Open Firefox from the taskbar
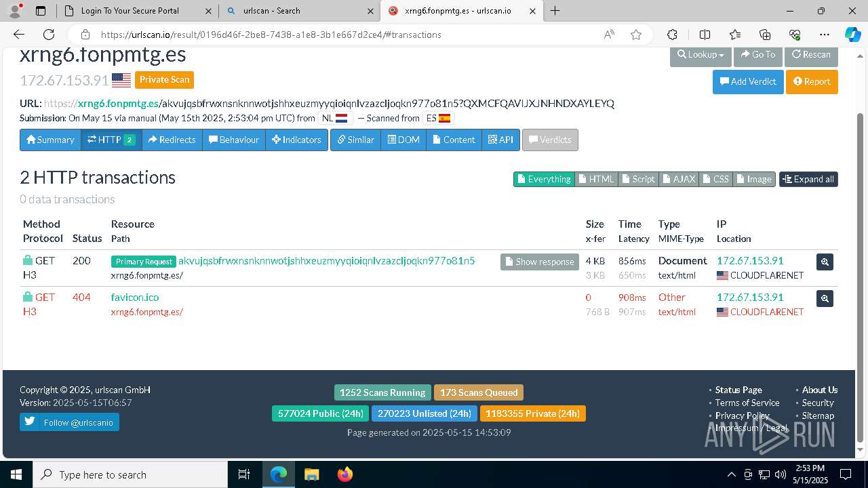This screenshot has height=488, width=868. 345,474
